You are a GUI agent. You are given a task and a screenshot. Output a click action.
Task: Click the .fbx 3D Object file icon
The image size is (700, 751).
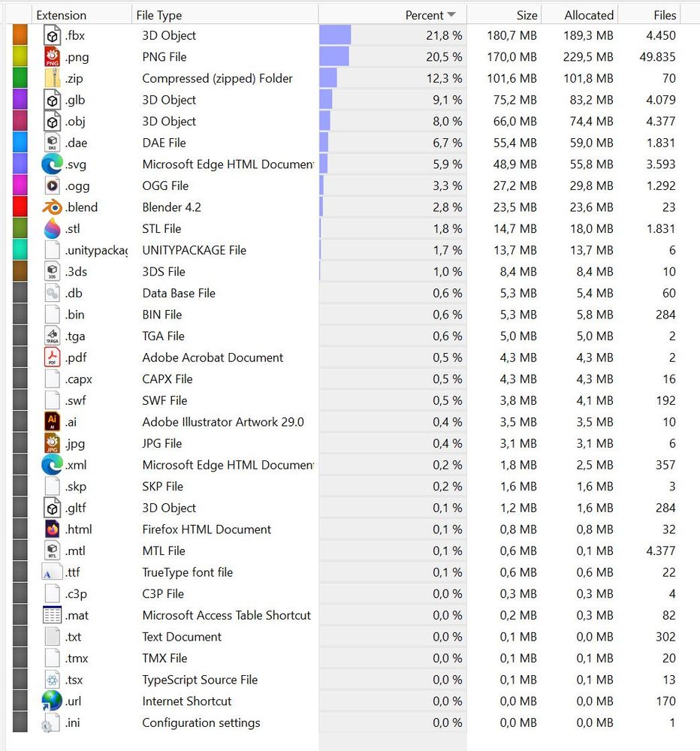pyautogui.click(x=53, y=35)
